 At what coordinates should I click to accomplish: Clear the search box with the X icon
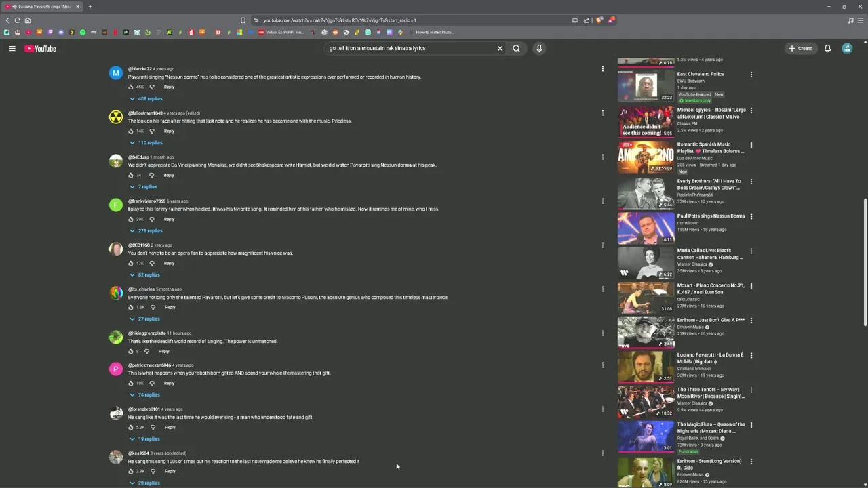pyautogui.click(x=500, y=48)
